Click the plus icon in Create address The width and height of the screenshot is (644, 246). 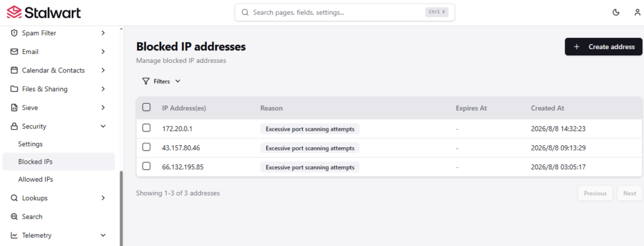click(577, 47)
